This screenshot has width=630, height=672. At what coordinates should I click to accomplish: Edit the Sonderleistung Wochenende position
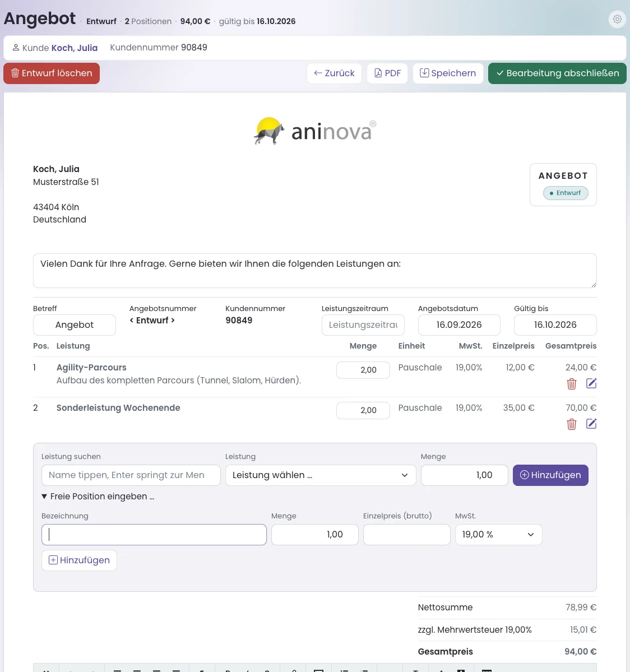(591, 423)
